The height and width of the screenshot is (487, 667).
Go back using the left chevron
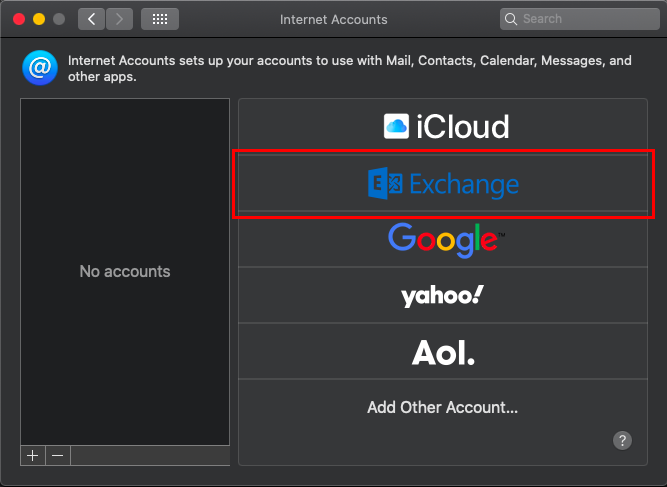coord(92,19)
